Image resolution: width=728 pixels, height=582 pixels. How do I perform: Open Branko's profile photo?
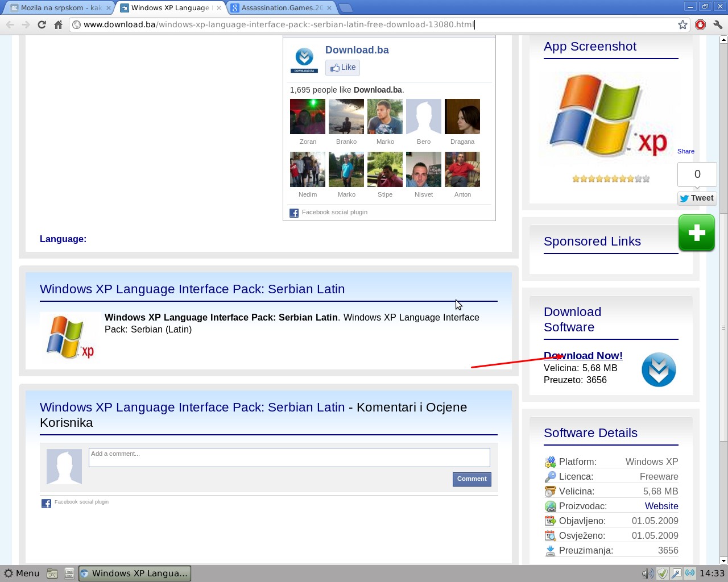pyautogui.click(x=346, y=117)
